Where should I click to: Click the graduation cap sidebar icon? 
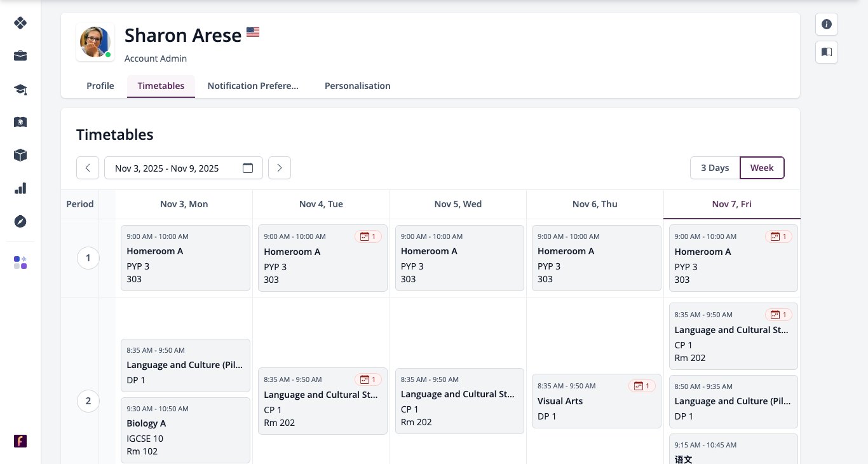[20, 89]
